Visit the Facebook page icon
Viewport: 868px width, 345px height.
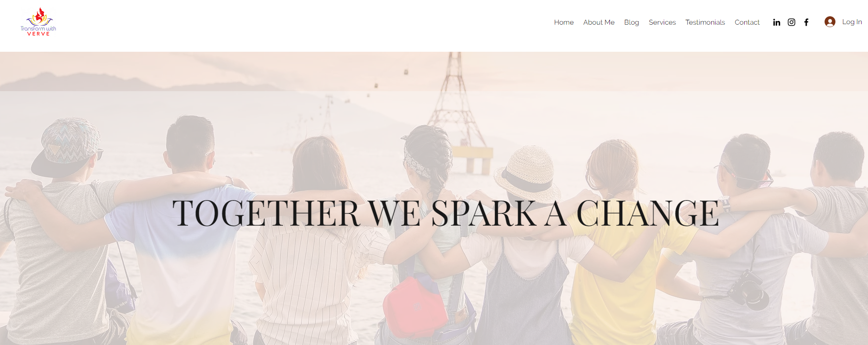pos(806,22)
